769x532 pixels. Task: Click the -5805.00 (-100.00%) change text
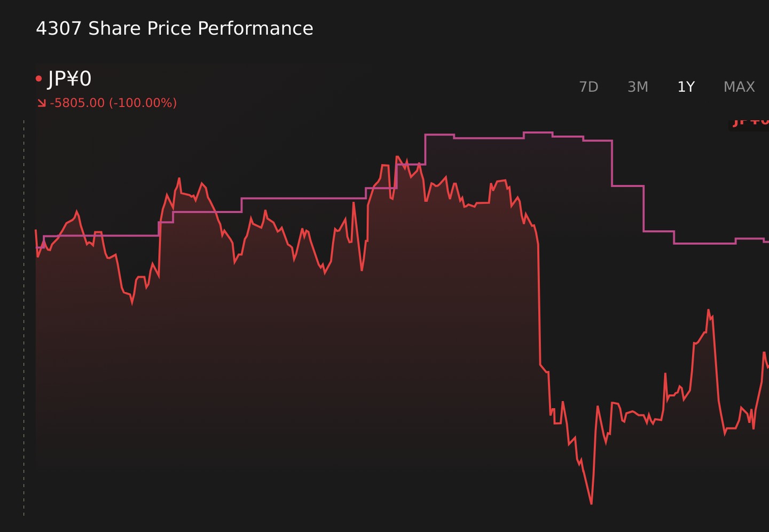click(113, 103)
